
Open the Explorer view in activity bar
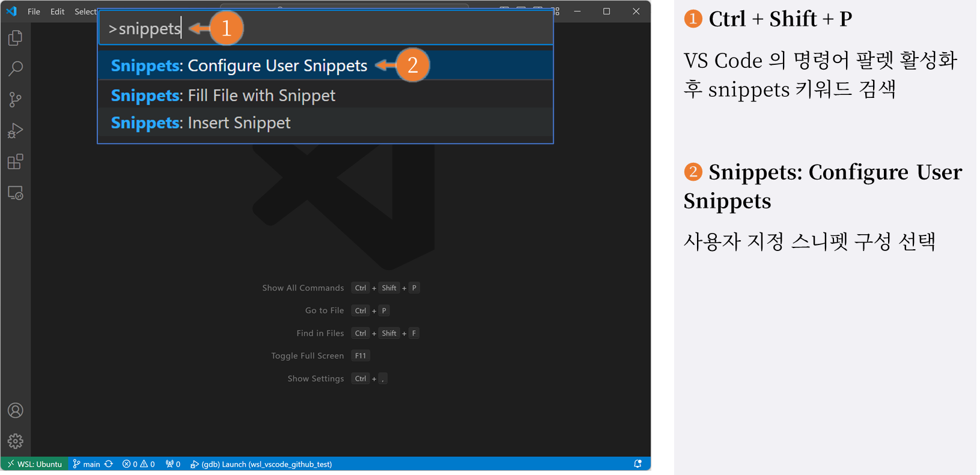pyautogui.click(x=16, y=38)
